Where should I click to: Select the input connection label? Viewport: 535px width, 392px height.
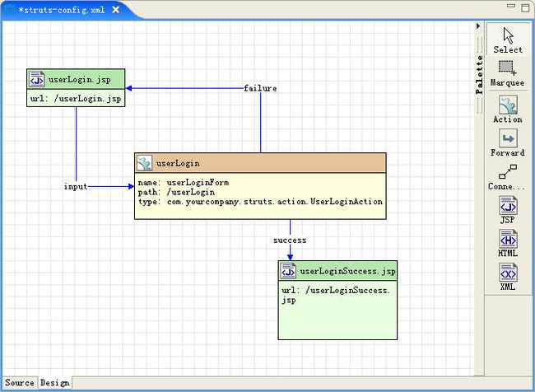click(76, 186)
